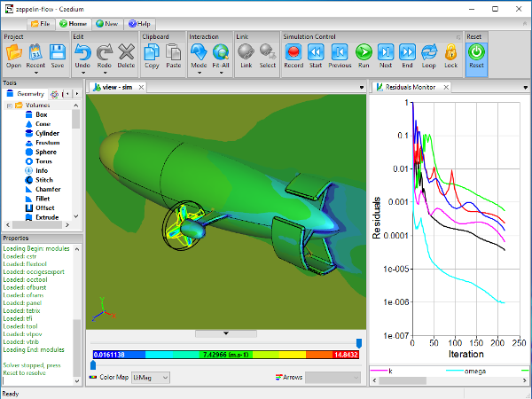Click the color map range bar
Image resolution: width=532 pixels, height=399 pixels.
225,354
